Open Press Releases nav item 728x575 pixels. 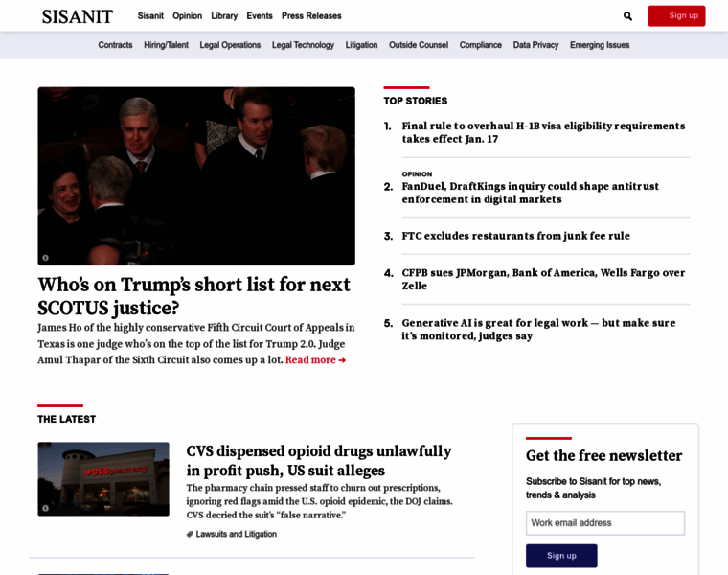tap(311, 15)
